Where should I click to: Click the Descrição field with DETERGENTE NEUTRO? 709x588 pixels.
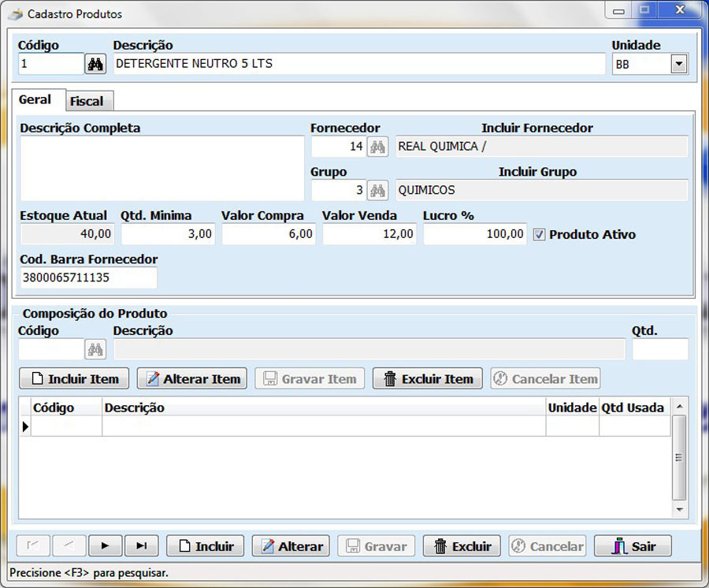click(x=359, y=64)
